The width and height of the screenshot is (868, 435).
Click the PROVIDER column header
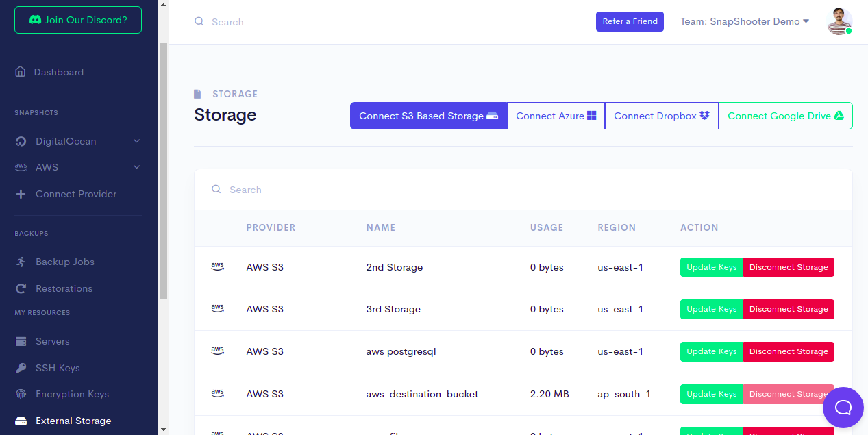(x=271, y=227)
